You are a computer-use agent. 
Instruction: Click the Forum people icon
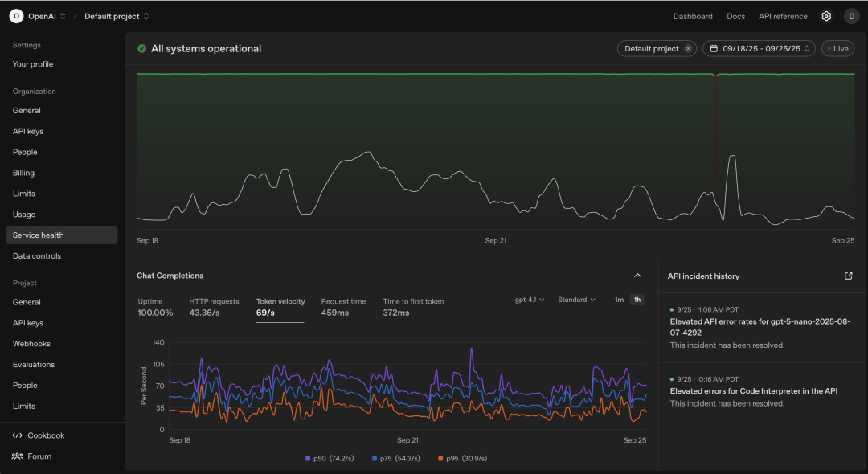18,456
